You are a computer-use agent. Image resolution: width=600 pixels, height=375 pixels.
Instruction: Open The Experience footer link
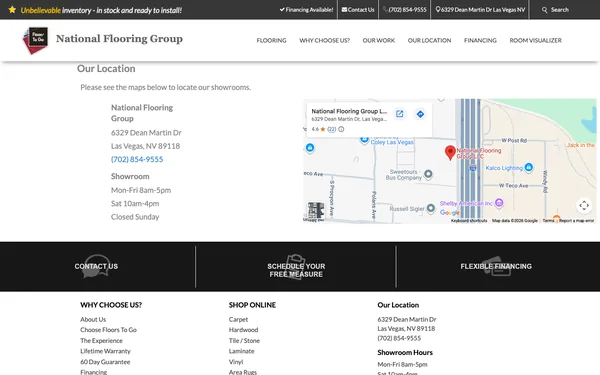101,340
